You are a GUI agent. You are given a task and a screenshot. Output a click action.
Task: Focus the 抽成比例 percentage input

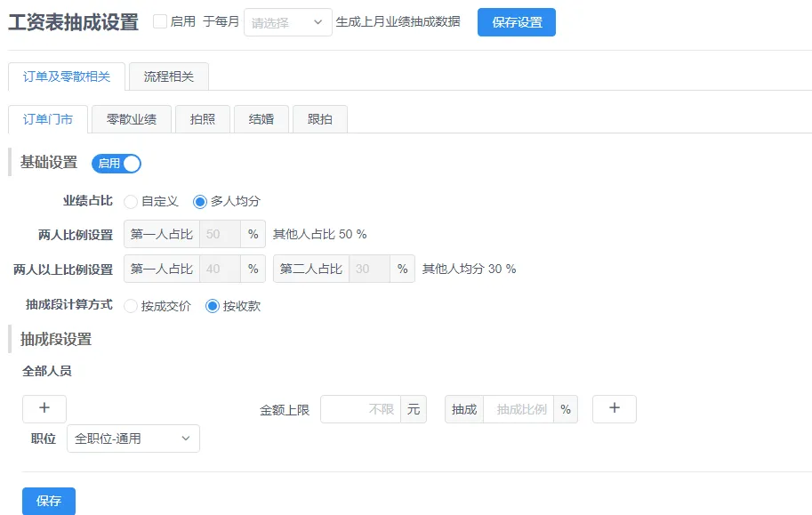519,410
